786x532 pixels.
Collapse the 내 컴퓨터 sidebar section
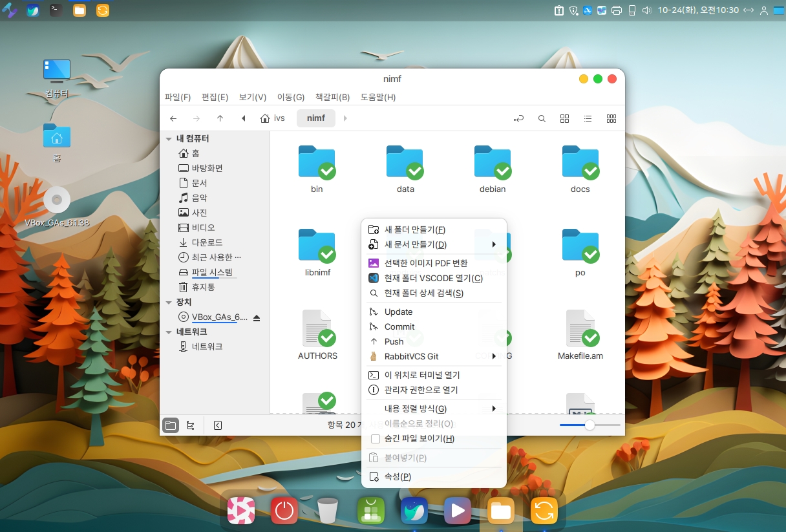[x=169, y=139]
